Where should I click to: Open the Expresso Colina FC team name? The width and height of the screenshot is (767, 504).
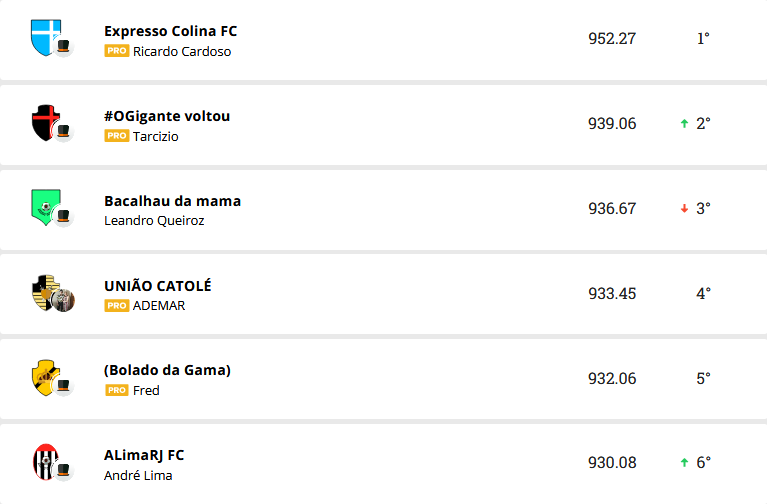coord(170,31)
